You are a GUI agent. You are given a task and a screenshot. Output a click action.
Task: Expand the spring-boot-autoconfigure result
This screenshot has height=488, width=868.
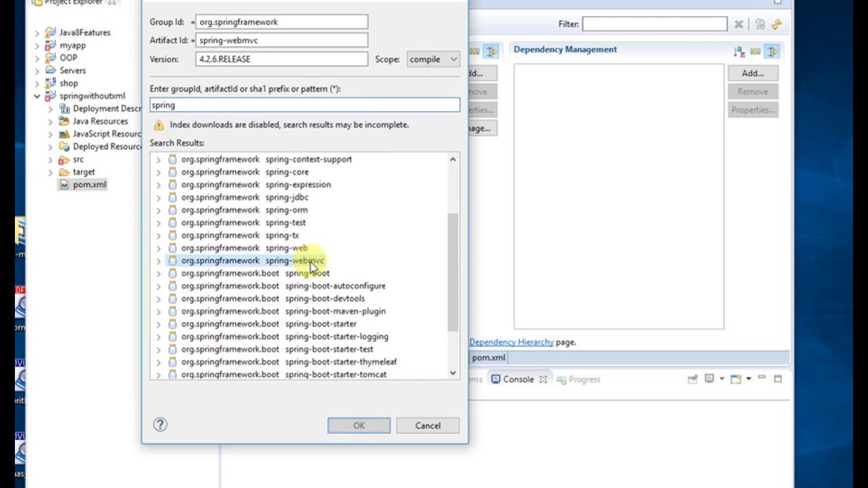point(159,286)
